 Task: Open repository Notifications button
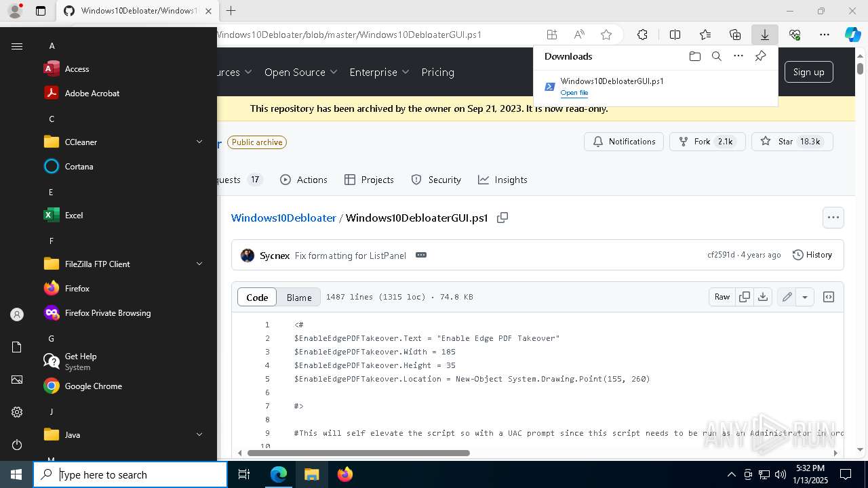pyautogui.click(x=624, y=142)
